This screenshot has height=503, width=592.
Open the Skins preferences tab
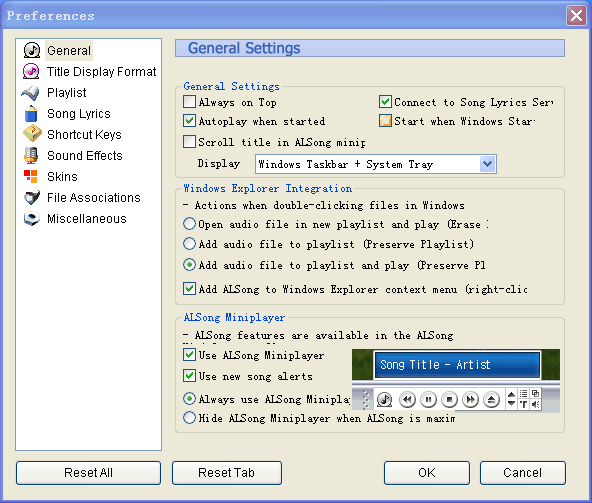(62, 177)
